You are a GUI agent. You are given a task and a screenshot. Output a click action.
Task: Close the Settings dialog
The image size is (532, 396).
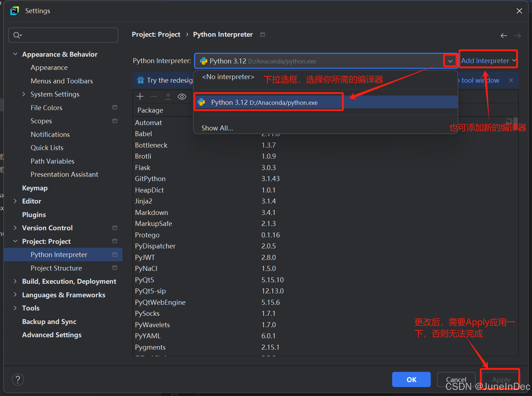pos(519,11)
